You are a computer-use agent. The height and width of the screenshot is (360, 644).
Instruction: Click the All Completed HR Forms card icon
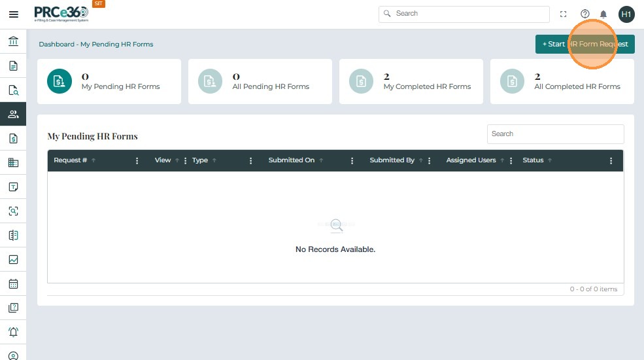[x=512, y=81]
